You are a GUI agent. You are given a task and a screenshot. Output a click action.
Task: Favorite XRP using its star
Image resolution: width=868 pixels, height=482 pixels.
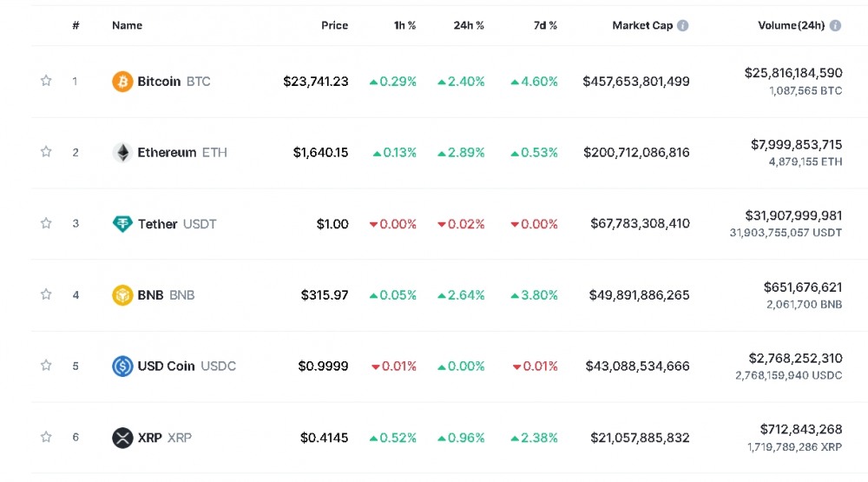tap(46, 437)
